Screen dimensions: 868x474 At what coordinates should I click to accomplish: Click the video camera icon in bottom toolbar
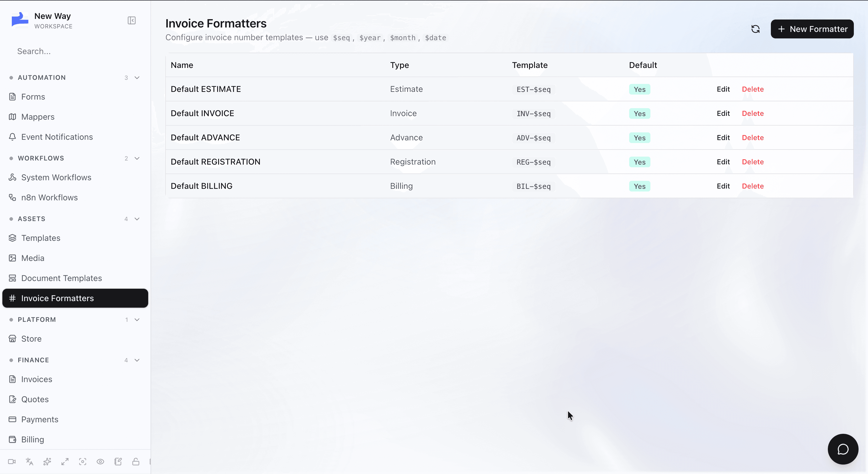click(12, 462)
